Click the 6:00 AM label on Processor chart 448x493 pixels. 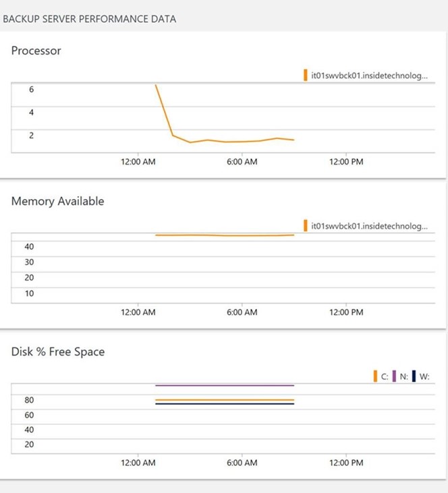[x=242, y=162]
